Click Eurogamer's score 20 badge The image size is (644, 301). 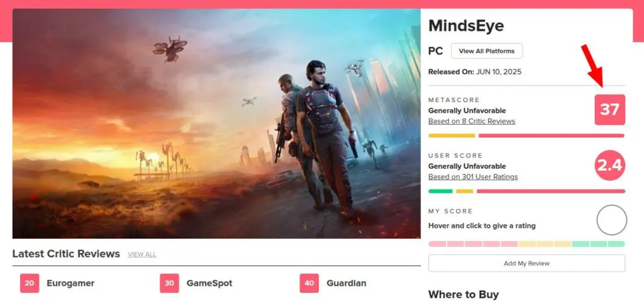[30, 283]
